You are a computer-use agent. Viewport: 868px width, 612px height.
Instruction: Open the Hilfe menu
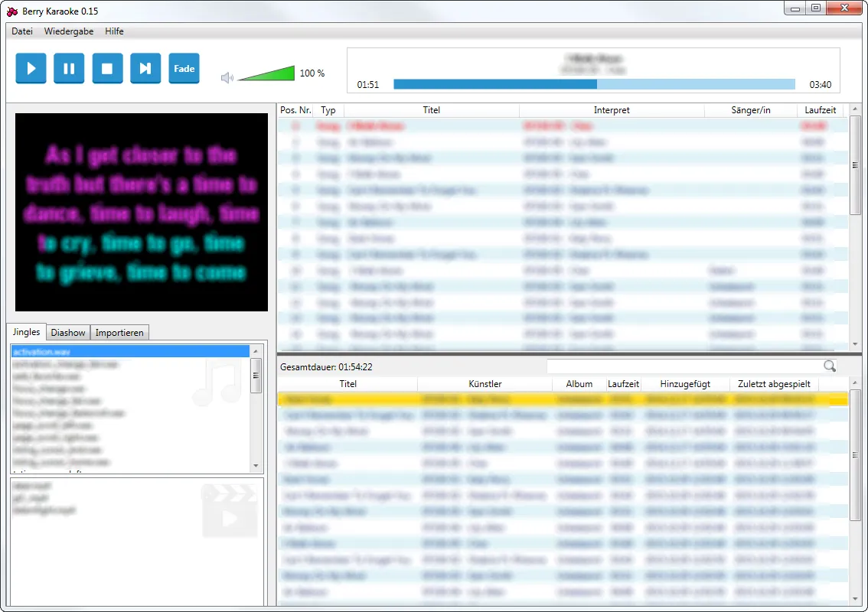[x=114, y=31]
